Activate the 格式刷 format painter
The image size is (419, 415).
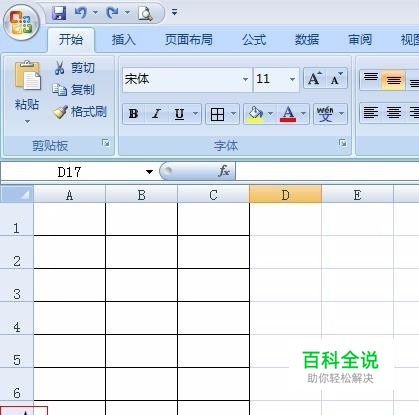point(80,112)
